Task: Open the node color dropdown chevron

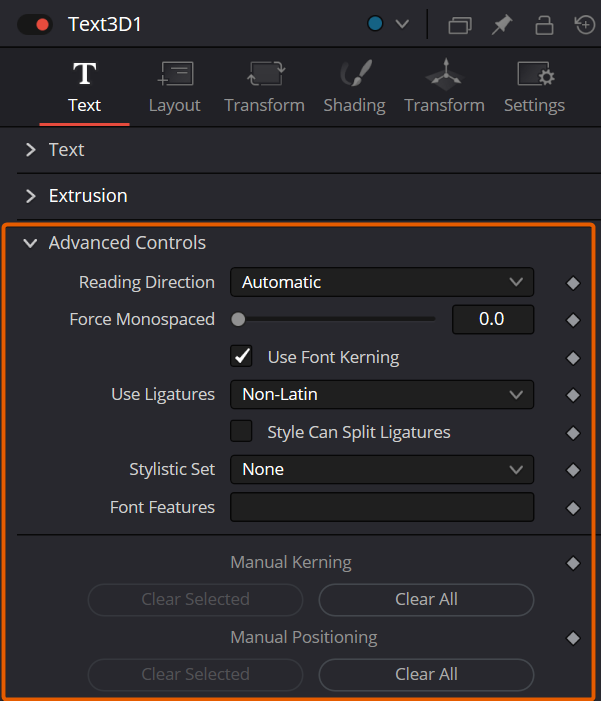Action: point(402,24)
